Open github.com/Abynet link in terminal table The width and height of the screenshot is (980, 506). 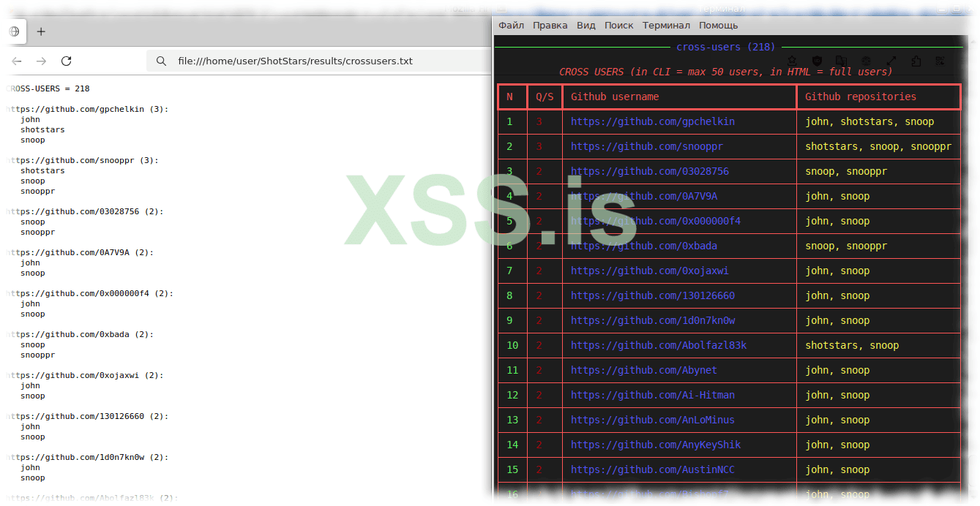coord(644,370)
